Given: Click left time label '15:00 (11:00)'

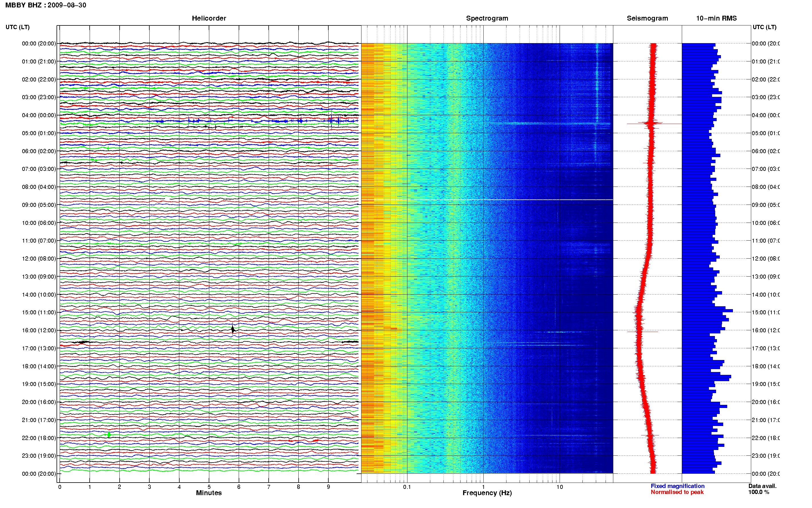Looking at the screenshot, I should 39,312.
